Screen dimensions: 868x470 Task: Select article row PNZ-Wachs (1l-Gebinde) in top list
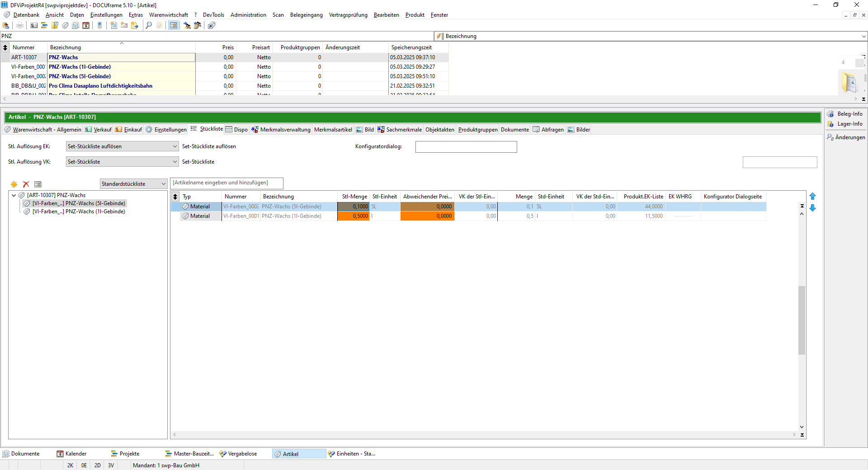click(x=225, y=67)
